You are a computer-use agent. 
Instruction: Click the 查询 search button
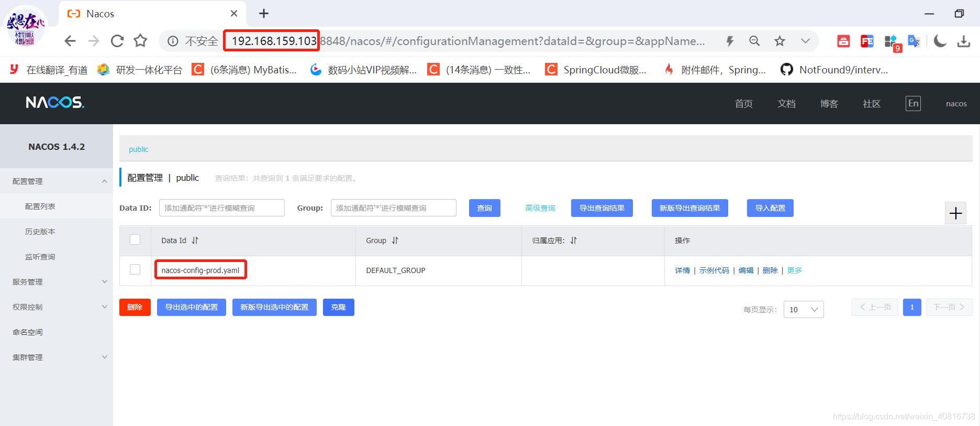(x=485, y=208)
